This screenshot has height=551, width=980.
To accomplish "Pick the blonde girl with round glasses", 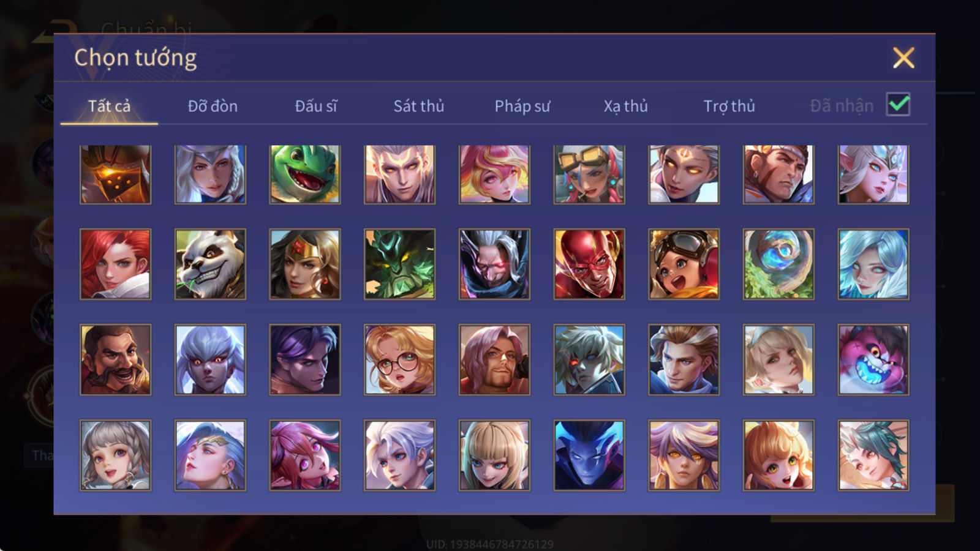I will click(x=399, y=359).
